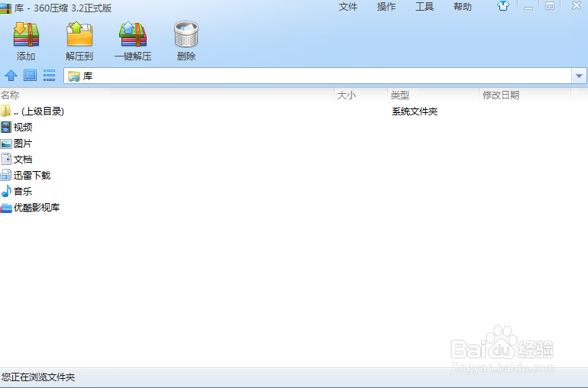Select the '视频' row name

[x=23, y=128]
